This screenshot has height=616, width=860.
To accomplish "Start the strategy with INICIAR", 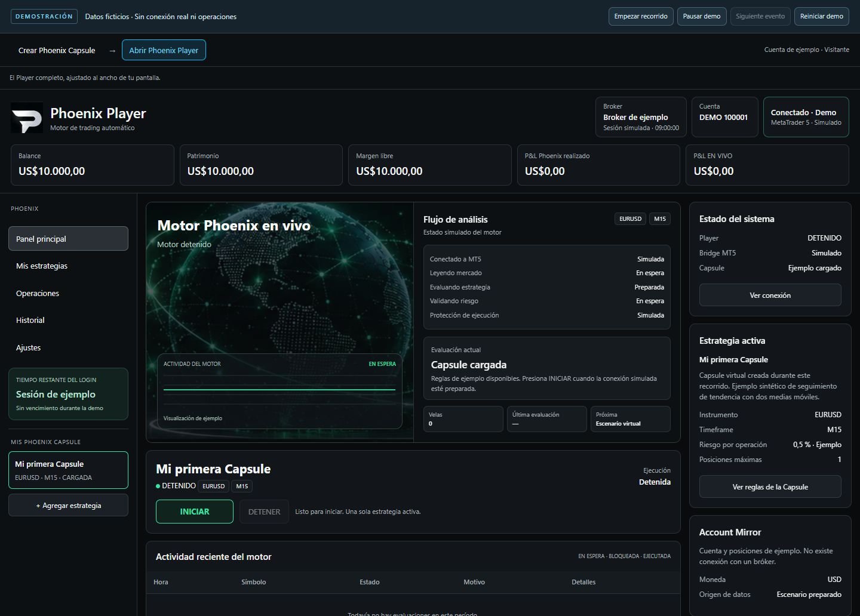I will click(195, 512).
